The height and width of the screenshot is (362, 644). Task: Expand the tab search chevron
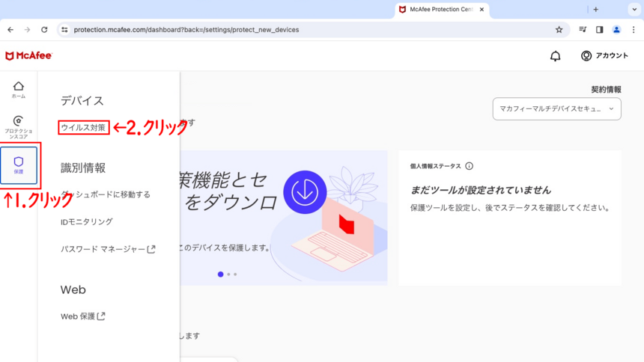pyautogui.click(x=634, y=10)
